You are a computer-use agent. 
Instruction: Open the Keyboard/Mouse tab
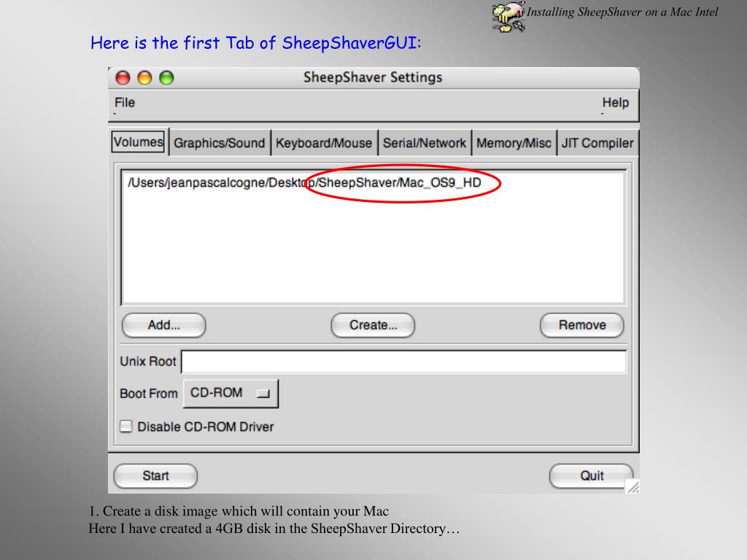(324, 143)
